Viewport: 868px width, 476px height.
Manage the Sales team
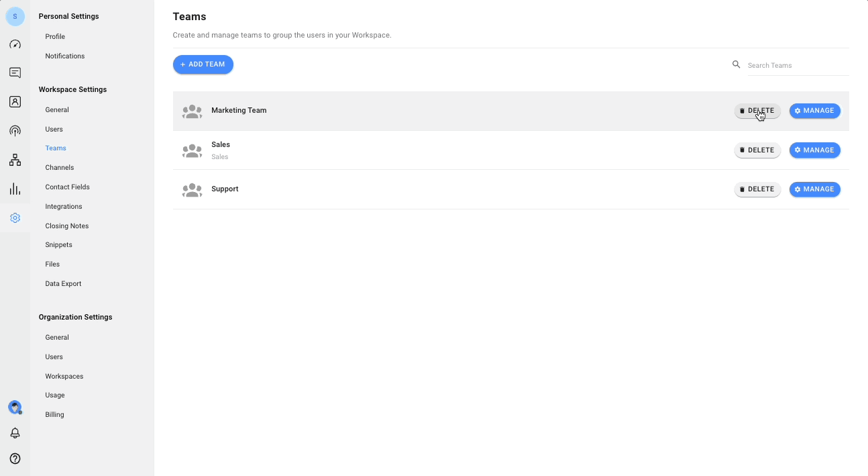[814, 150]
